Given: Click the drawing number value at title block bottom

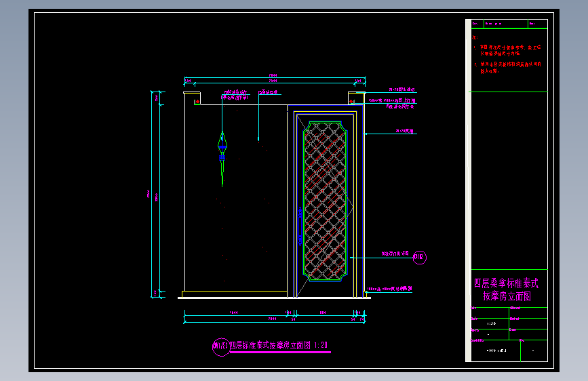Looking at the screenshot, I should point(496,350).
